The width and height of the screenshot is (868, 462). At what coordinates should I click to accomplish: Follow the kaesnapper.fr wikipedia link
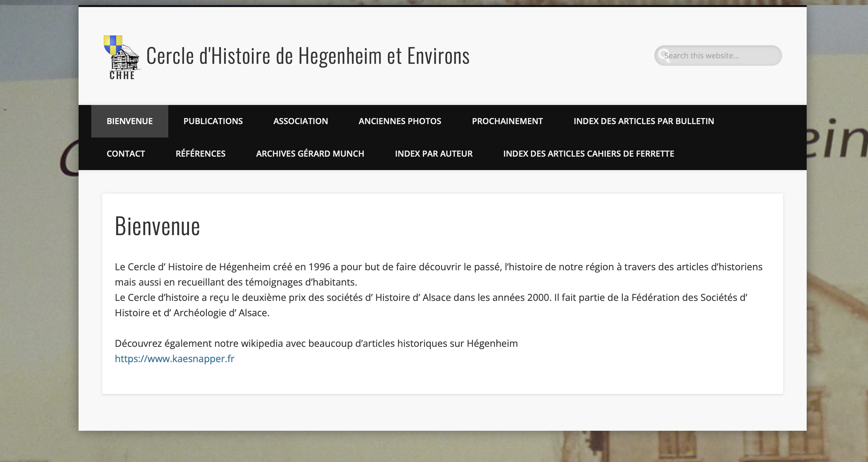[x=175, y=359]
